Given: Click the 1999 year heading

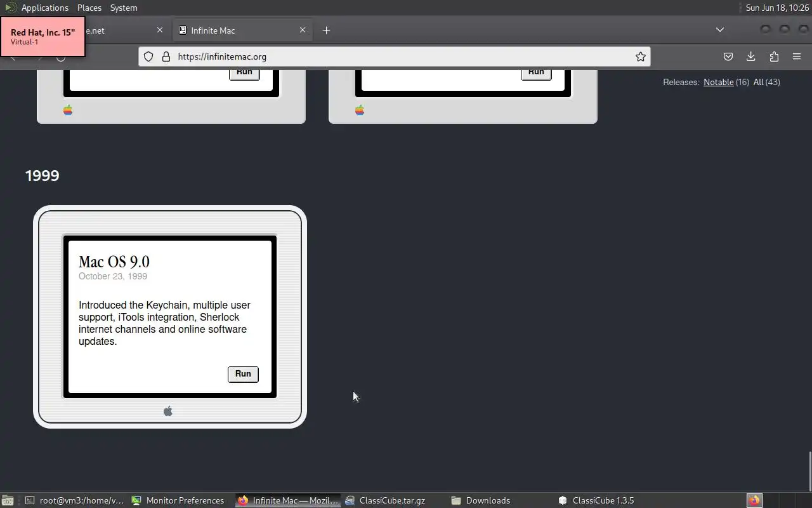Looking at the screenshot, I should point(43,176).
